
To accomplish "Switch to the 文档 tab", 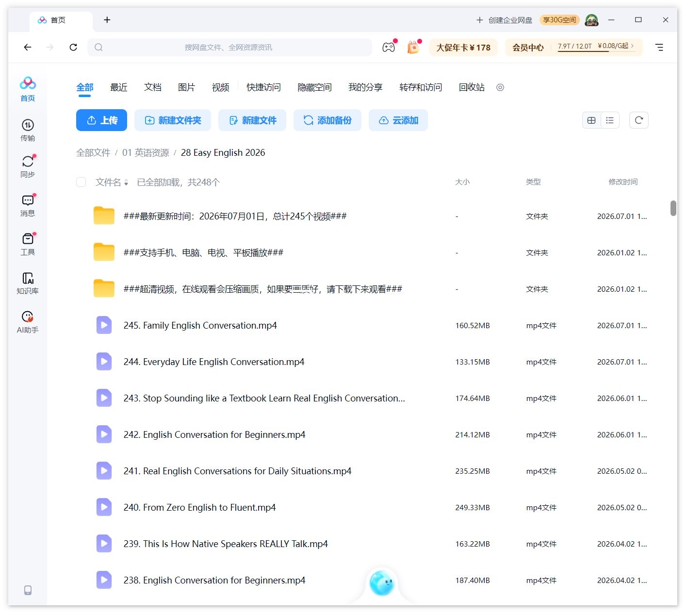I will tap(153, 87).
